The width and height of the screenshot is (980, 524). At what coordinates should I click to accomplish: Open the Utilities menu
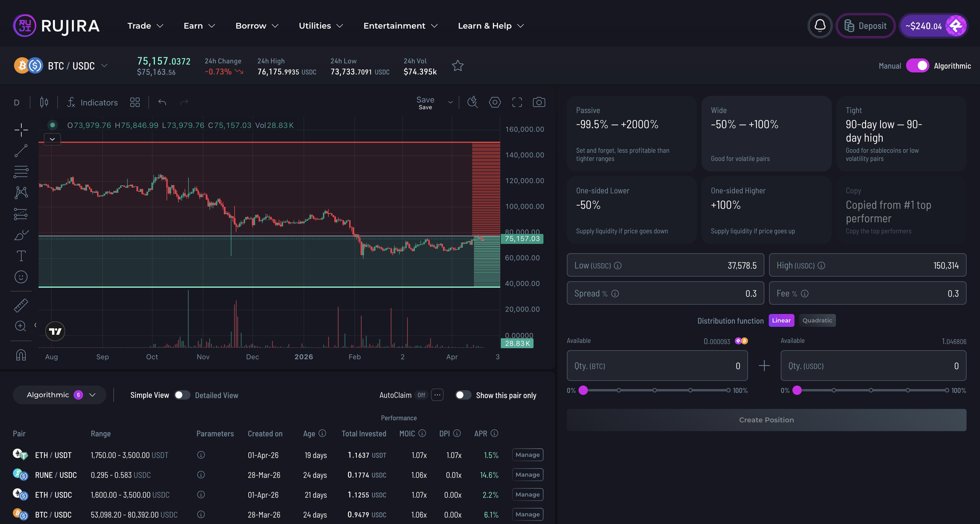point(321,26)
